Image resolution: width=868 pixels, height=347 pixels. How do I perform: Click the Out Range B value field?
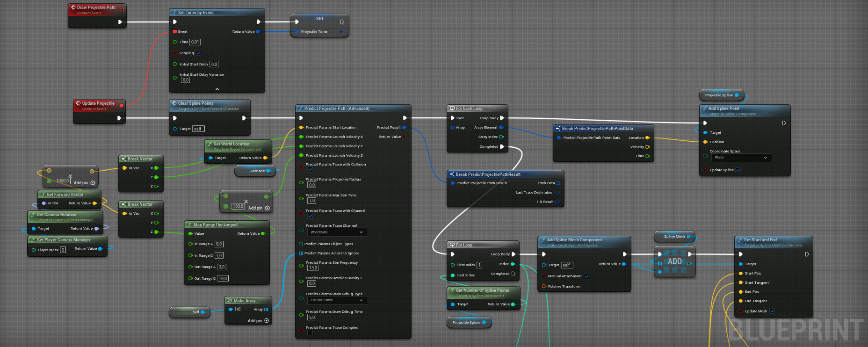tap(223, 279)
